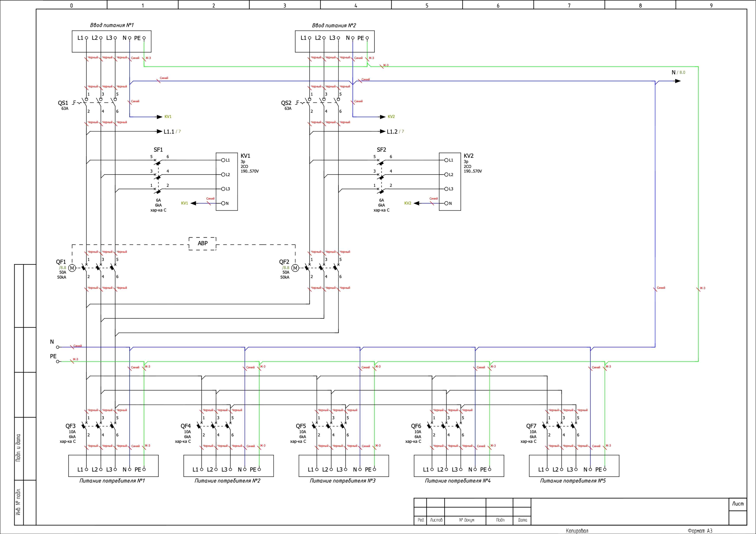This screenshot has height=534, width=756.
Task: Select the QS1 63A switch label
Action: (x=63, y=103)
